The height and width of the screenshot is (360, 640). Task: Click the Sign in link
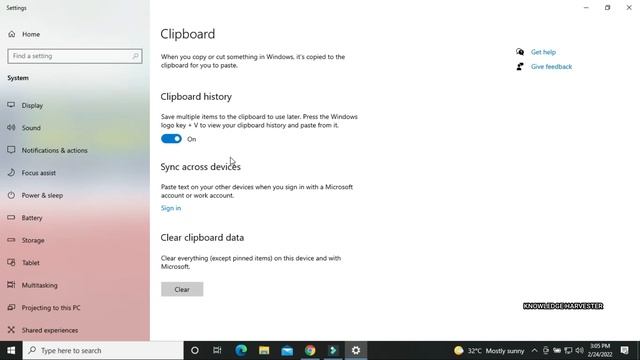point(171,208)
